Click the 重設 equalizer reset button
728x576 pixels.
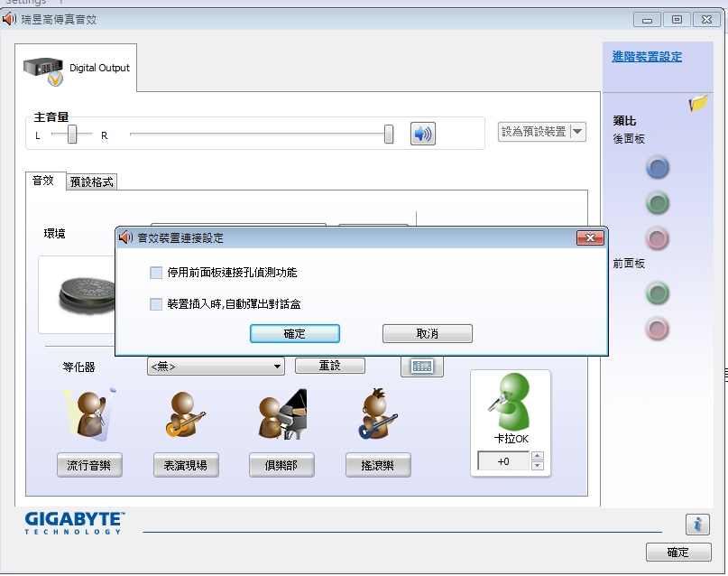(330, 366)
